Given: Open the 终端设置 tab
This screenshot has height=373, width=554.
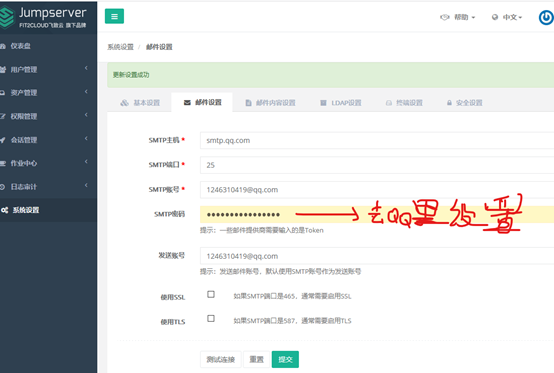Looking at the screenshot, I should click(x=404, y=103).
